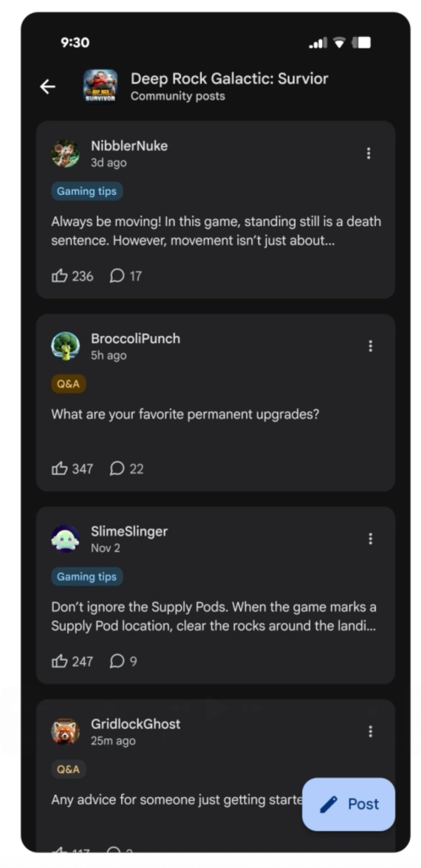Image resolution: width=421 pixels, height=868 pixels.
Task: Select Gaming tips tag on NibblerNuke's post
Action: (x=87, y=191)
